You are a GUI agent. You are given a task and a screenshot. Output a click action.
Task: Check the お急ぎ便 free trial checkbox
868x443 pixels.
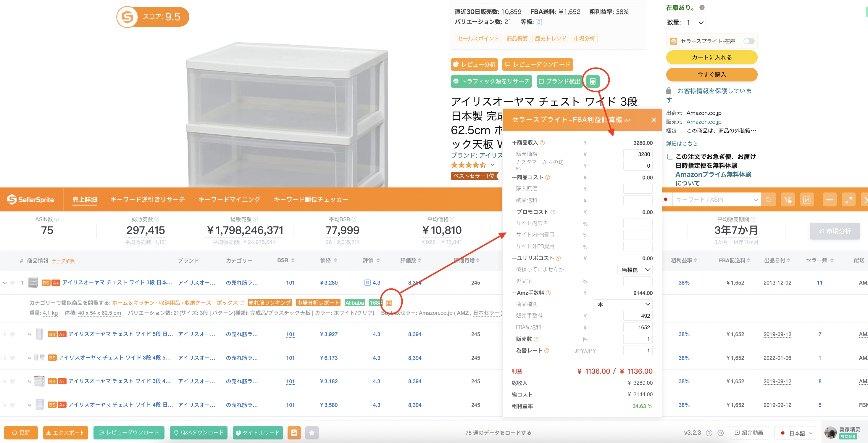(x=670, y=157)
